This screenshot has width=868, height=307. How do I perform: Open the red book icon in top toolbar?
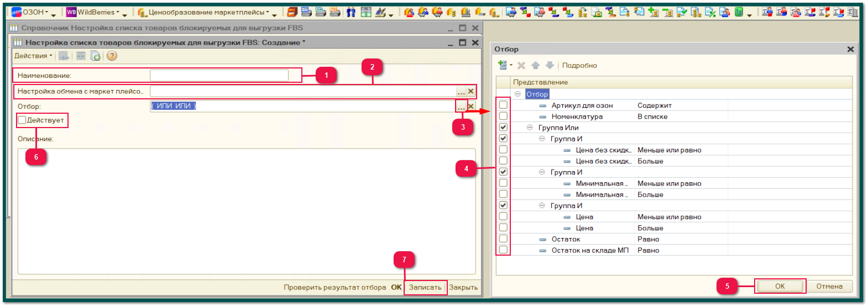pos(292,12)
